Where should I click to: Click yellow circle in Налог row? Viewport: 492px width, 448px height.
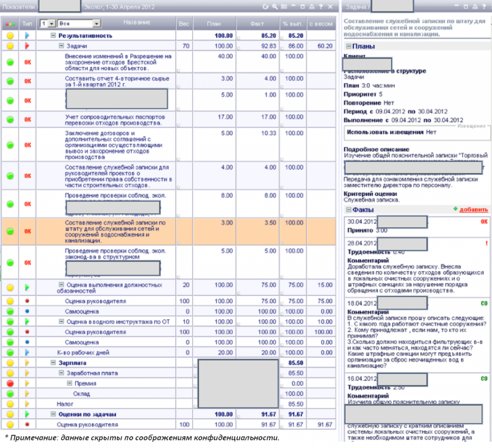point(10,404)
